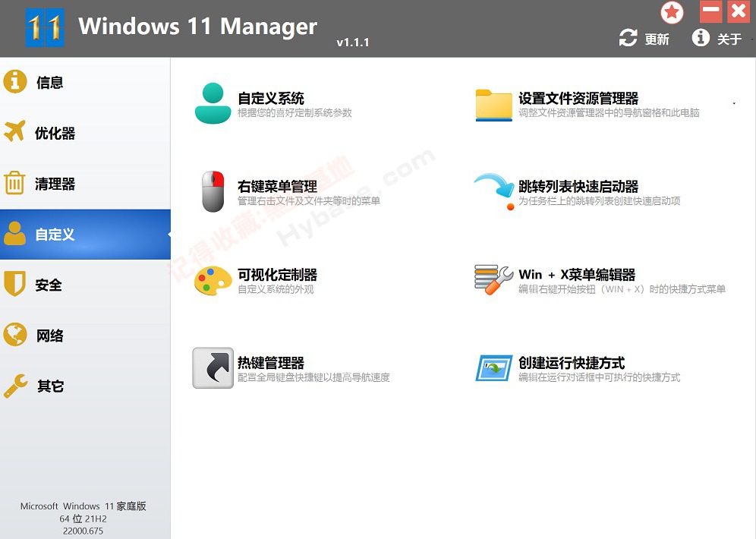
Task: Open 可视化定制器 tool
Action: (x=277, y=275)
